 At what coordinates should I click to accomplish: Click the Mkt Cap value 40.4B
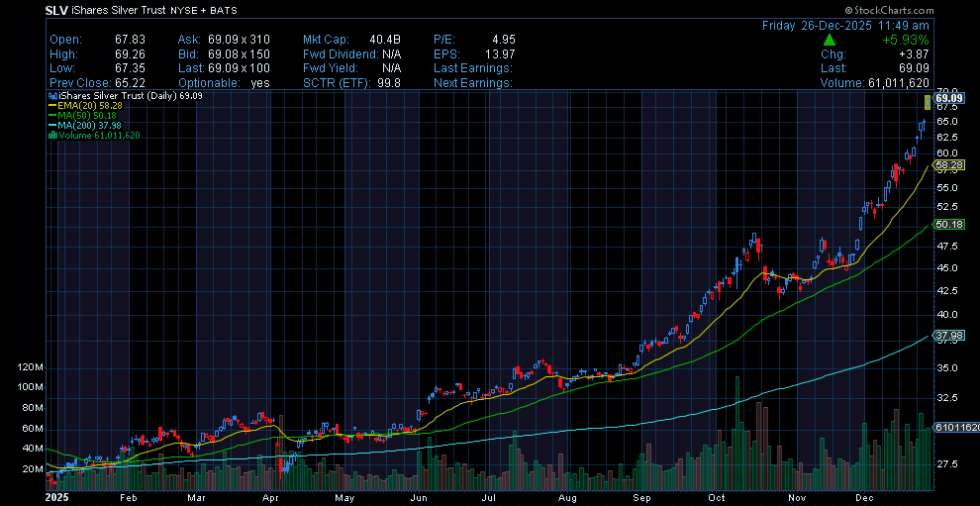[385, 40]
